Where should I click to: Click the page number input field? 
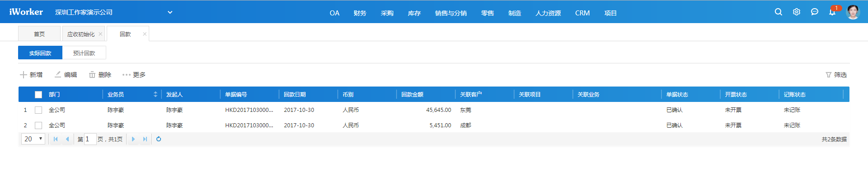coord(90,139)
